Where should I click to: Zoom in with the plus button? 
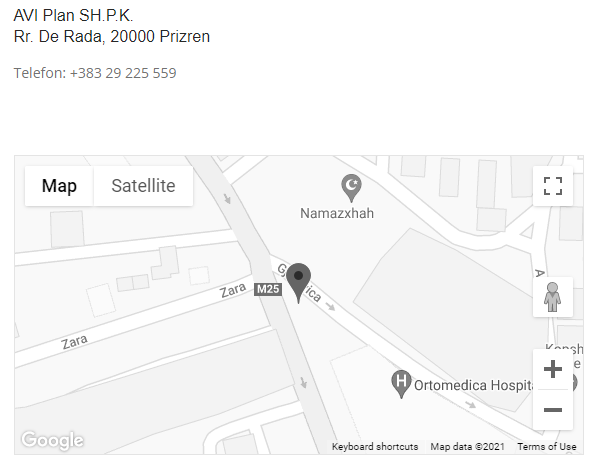553,369
